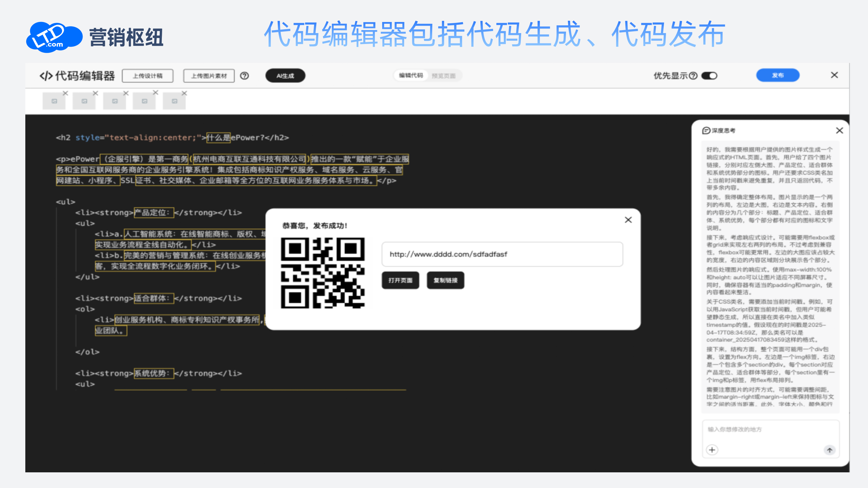The width and height of the screenshot is (868, 488).
Task: Click the send arrow icon in chat box
Action: click(830, 450)
